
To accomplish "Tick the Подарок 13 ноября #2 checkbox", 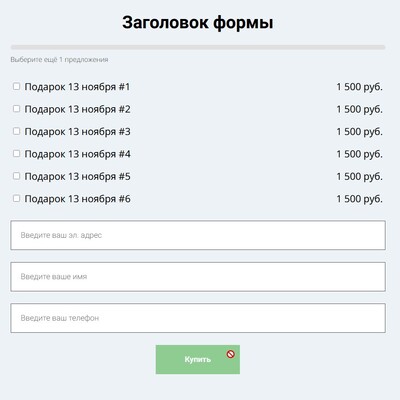I will click(16, 109).
